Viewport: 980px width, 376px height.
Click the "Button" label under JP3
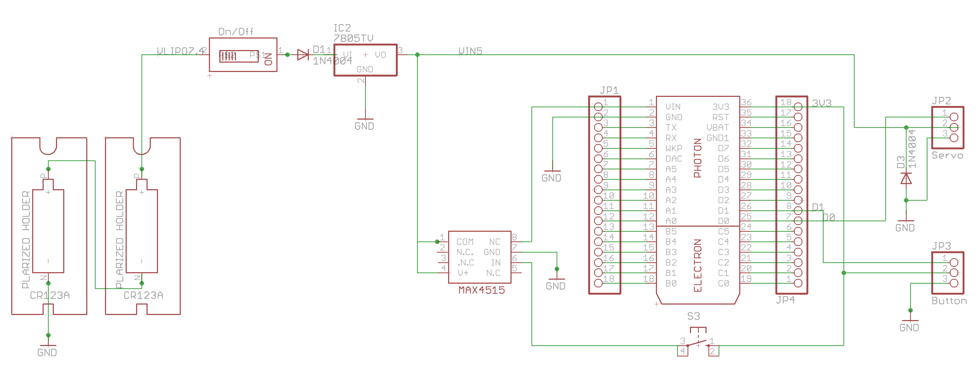[949, 300]
